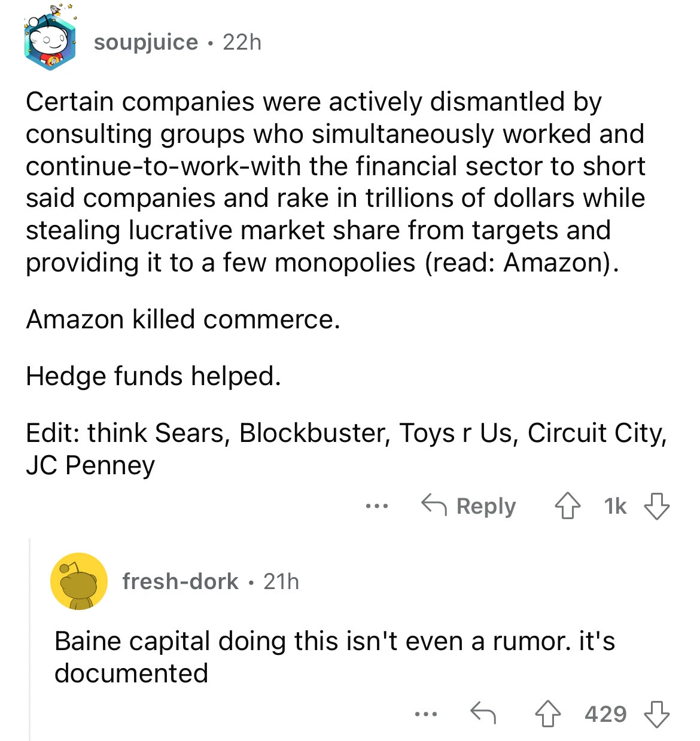Click the reply arrow on fresh-dork's comment
The image size is (700, 741).
coord(483,714)
